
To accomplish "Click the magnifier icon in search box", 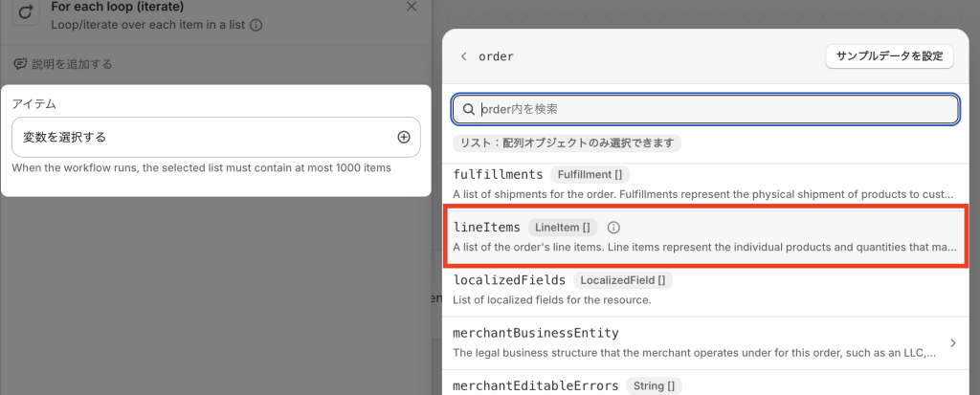I will click(469, 109).
